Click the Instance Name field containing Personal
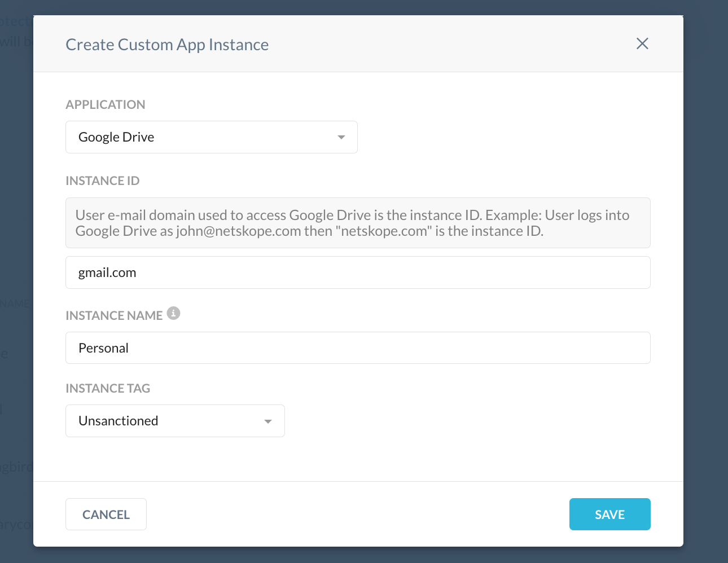728x563 pixels. [358, 348]
